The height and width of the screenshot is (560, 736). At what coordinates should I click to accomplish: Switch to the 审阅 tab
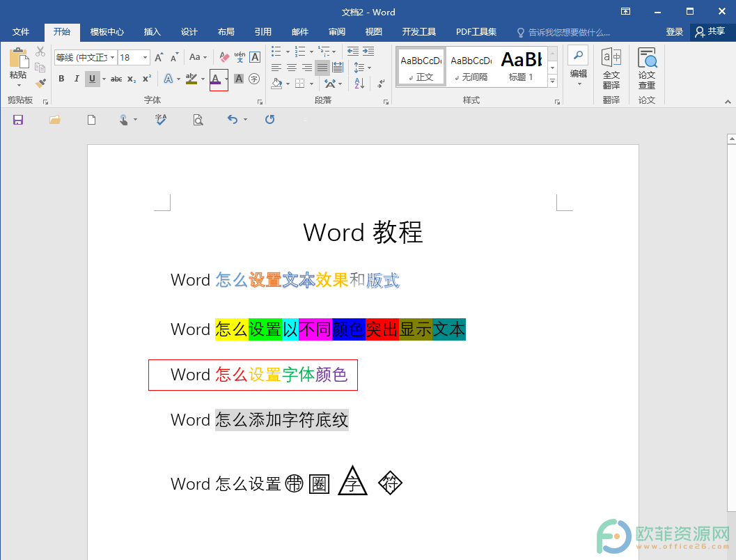tap(337, 32)
